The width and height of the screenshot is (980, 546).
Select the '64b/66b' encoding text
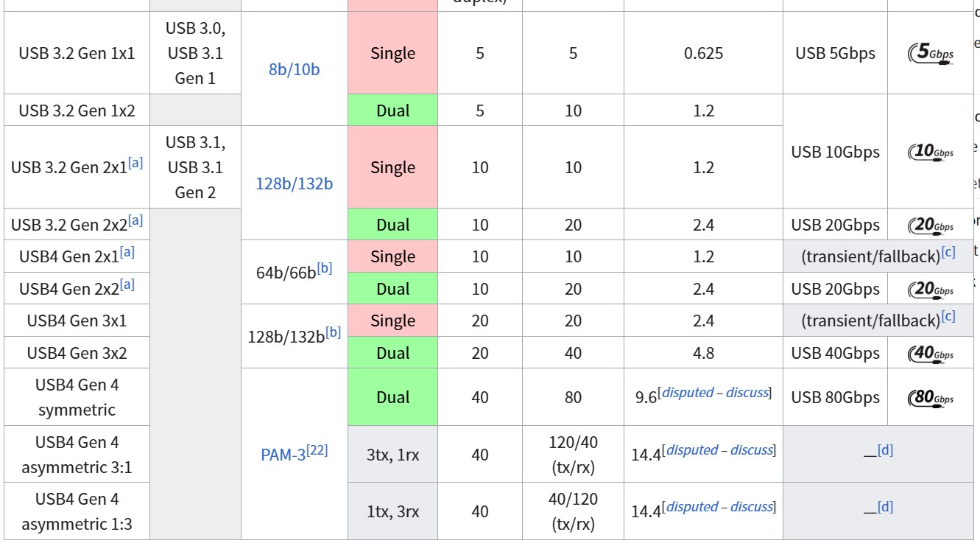(286, 273)
